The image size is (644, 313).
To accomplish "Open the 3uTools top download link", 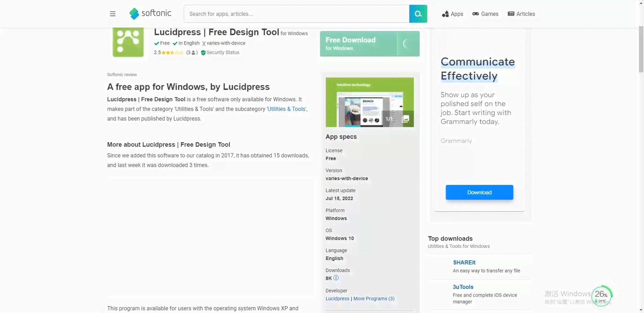I will coord(463,287).
